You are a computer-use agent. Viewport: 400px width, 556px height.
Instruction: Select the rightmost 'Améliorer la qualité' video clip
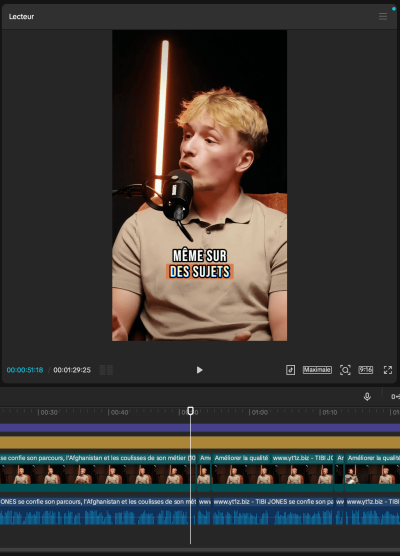coord(372,473)
